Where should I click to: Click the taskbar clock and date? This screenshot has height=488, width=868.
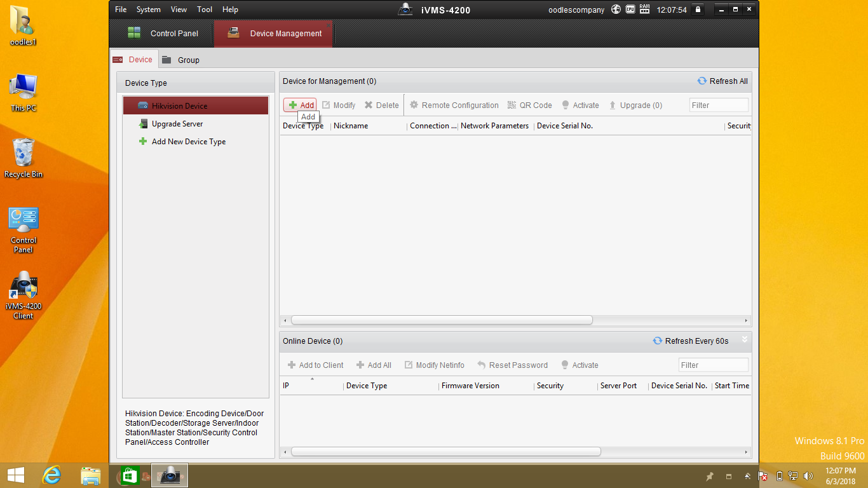pyautogui.click(x=840, y=476)
